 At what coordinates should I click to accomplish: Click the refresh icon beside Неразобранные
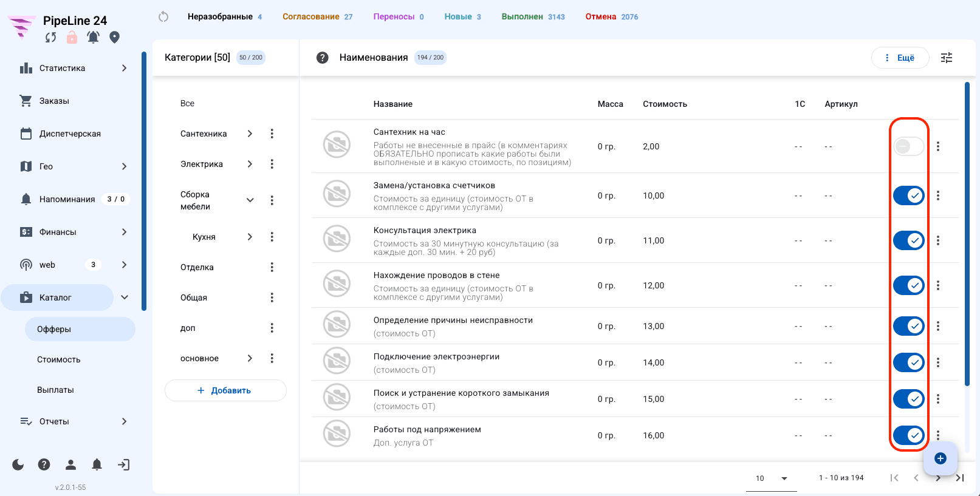(x=163, y=16)
